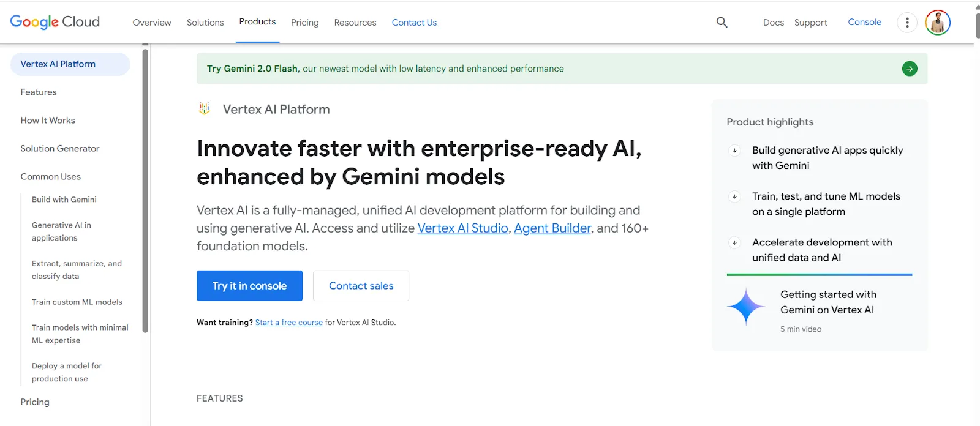Expand Build generative AI apps quickly highlight
980x426 pixels.
[x=734, y=151]
